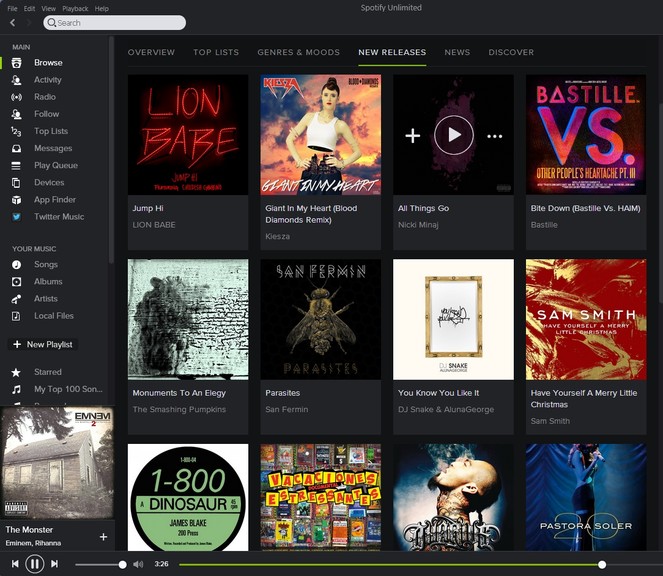Mute with the speaker volume icon
This screenshot has height=576, width=663.
coord(138,564)
